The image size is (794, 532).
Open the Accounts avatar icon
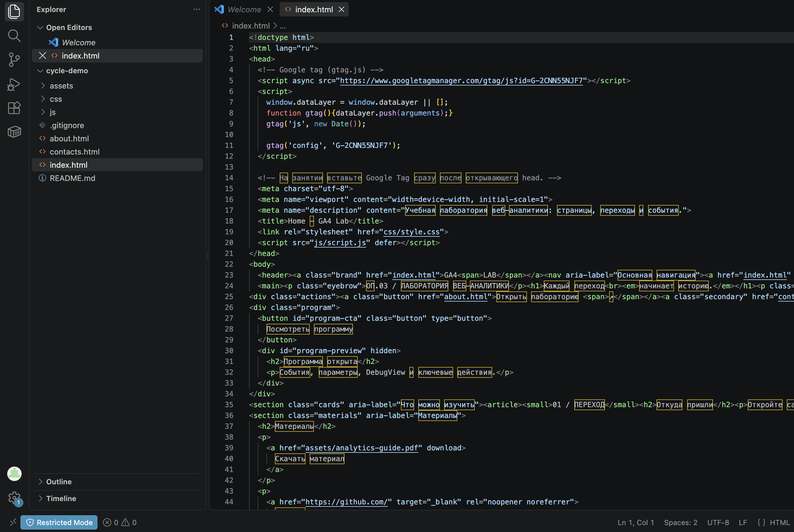[14, 474]
